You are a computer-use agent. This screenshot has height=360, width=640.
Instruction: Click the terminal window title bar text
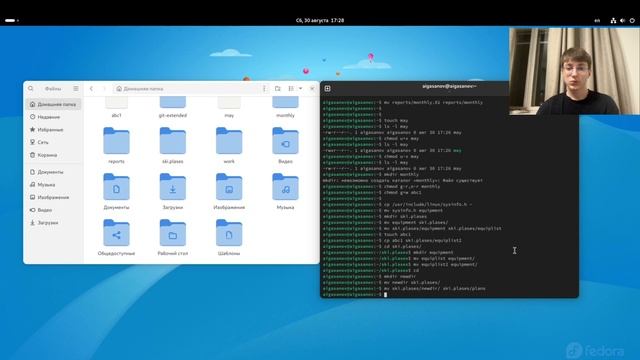[449, 87]
